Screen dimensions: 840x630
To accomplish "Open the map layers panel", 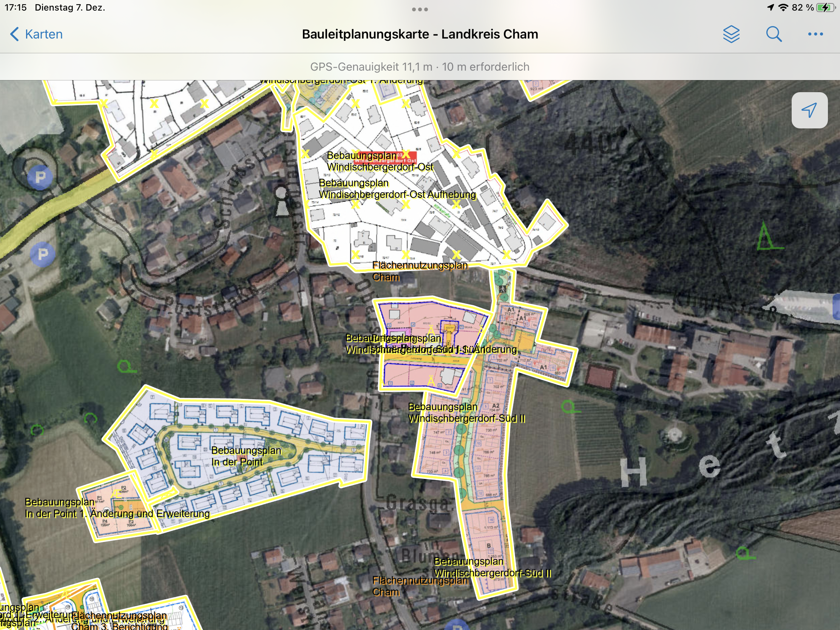I will click(731, 34).
